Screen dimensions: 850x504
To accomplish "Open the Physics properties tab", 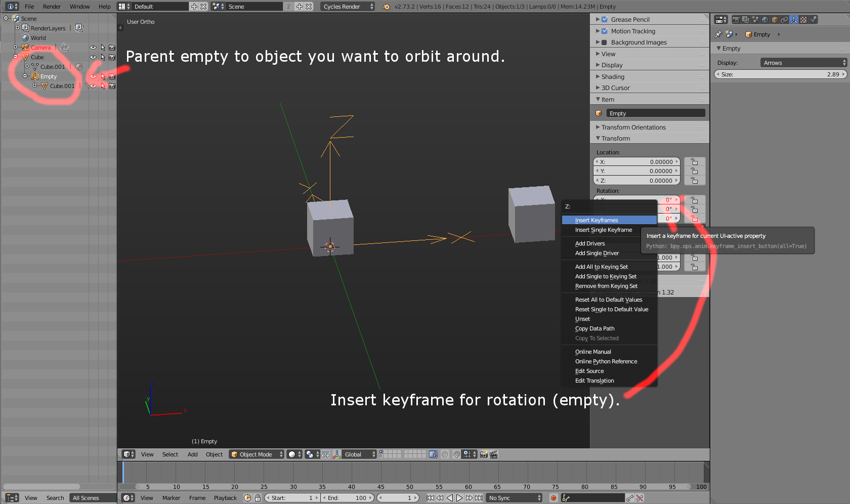I will click(813, 20).
